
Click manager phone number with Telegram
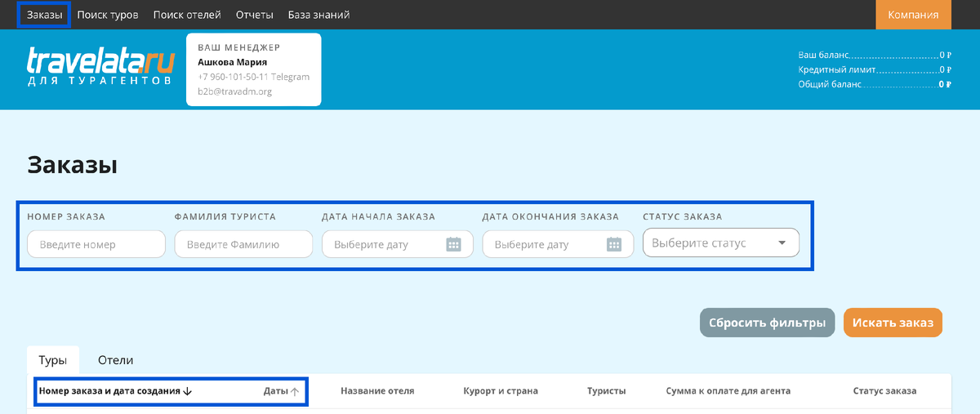253,77
